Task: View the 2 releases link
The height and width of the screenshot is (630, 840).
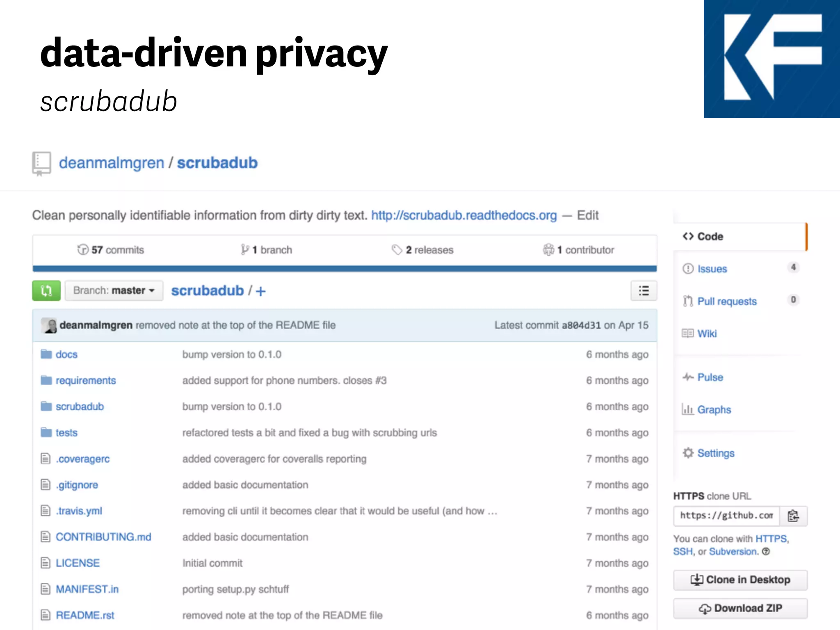Action: pyautogui.click(x=422, y=250)
